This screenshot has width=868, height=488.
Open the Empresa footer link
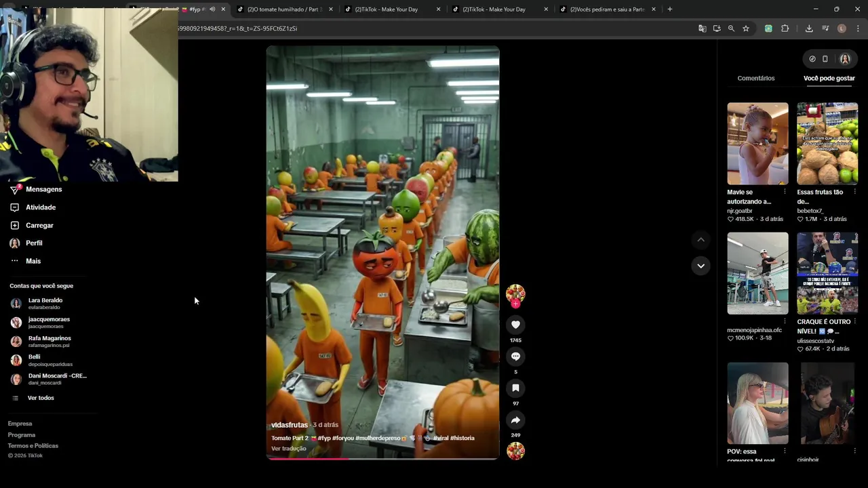(x=20, y=424)
